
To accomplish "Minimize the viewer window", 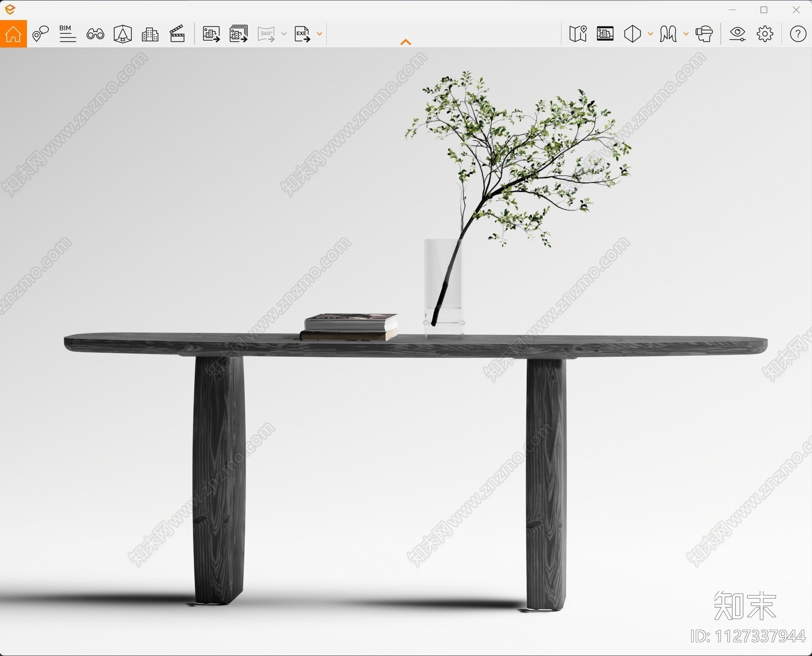I will coord(732,10).
